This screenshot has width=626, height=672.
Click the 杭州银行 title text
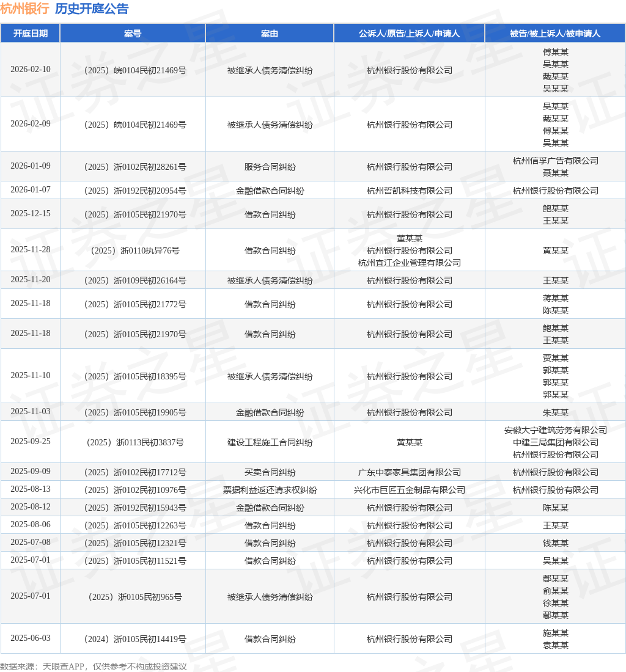point(25,9)
